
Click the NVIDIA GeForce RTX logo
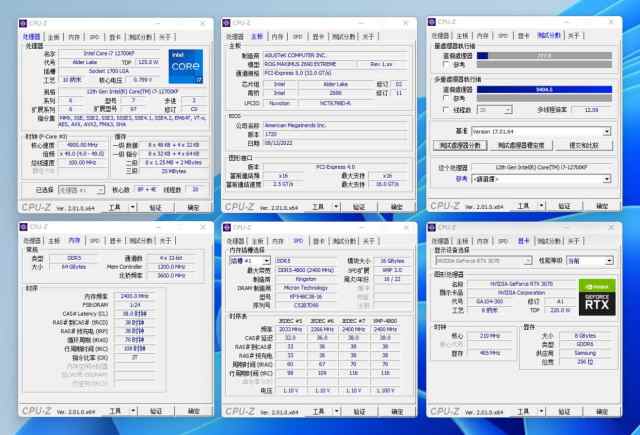pos(597,297)
